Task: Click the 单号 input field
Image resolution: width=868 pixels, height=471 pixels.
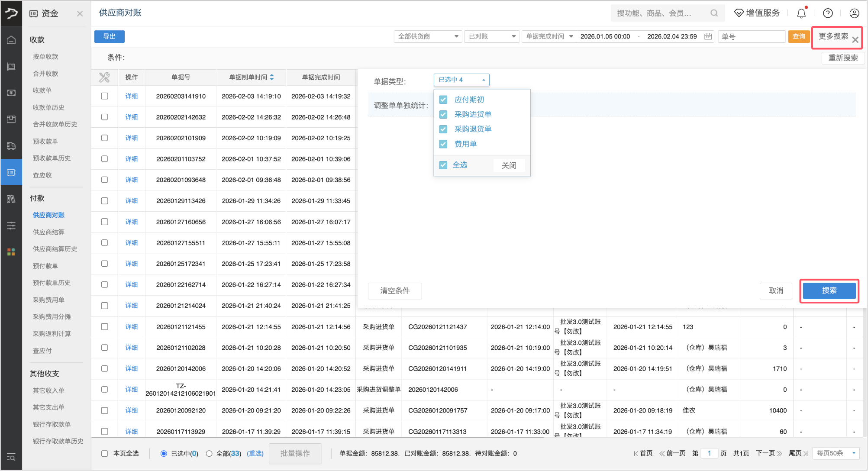Action: pos(751,36)
